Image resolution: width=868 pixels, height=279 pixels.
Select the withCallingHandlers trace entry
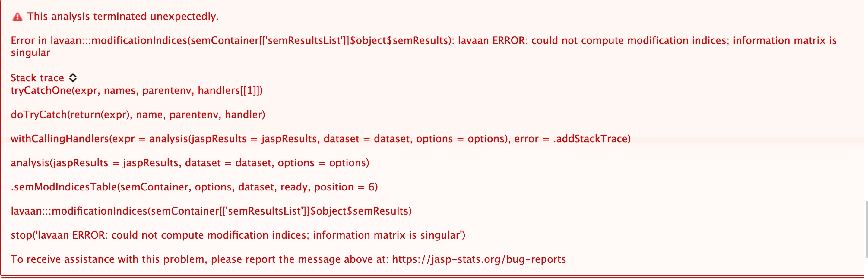coord(320,138)
